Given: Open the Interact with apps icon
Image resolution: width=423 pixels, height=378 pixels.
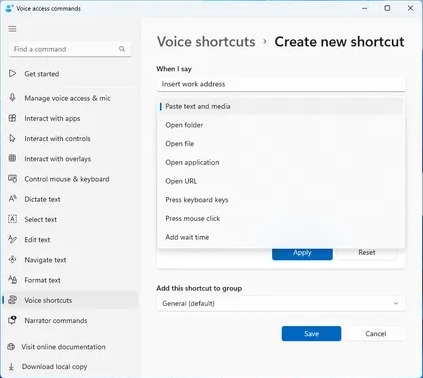Looking at the screenshot, I should (x=12, y=118).
